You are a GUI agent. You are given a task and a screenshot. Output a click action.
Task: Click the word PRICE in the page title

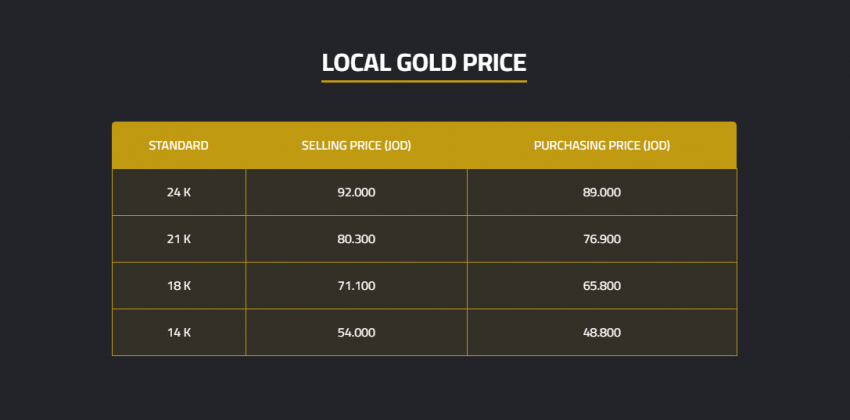[x=491, y=63]
